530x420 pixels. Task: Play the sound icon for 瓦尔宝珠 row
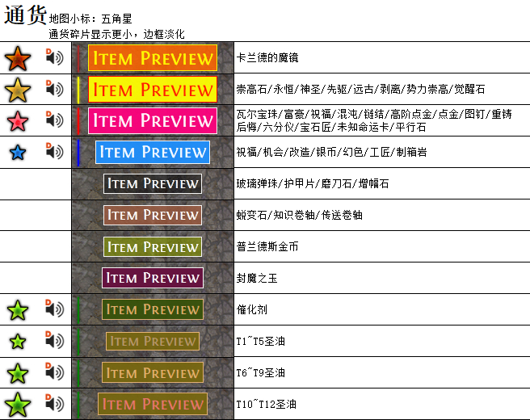click(54, 120)
